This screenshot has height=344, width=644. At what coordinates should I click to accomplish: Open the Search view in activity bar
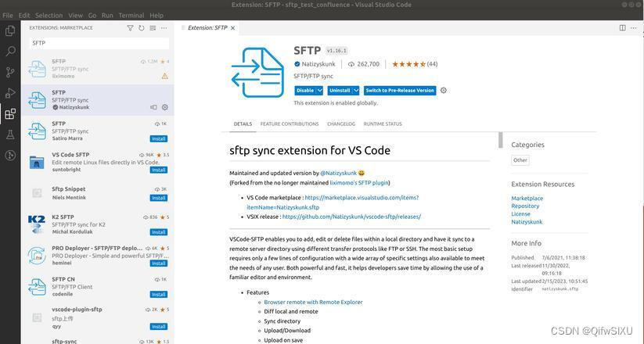[x=10, y=52]
